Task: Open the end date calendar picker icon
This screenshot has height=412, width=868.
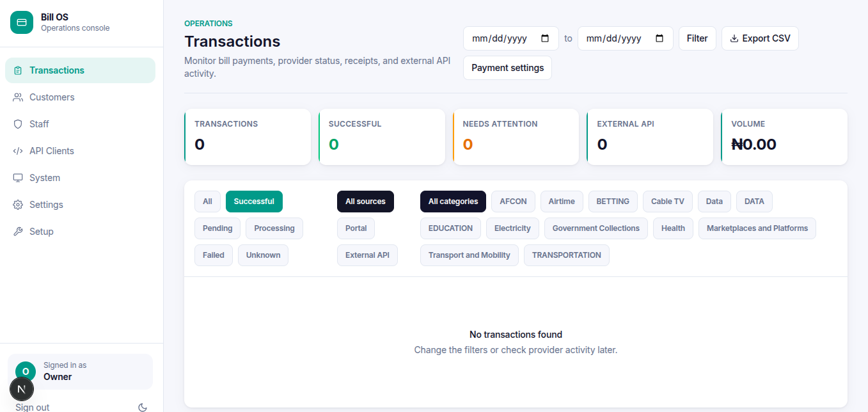Action: [659, 38]
